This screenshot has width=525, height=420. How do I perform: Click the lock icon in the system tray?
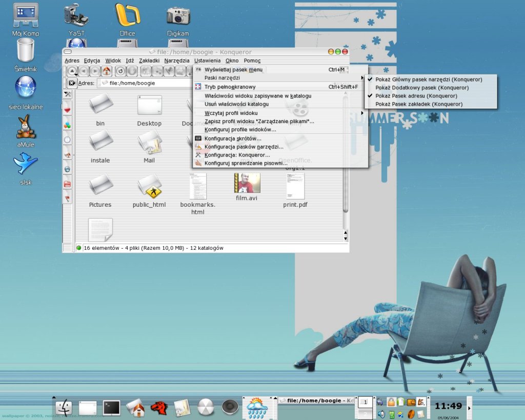tap(391, 402)
